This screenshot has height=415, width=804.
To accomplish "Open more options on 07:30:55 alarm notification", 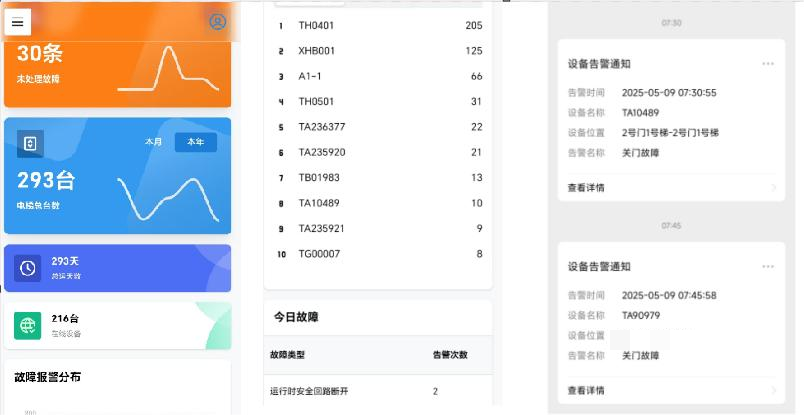I will (x=768, y=64).
